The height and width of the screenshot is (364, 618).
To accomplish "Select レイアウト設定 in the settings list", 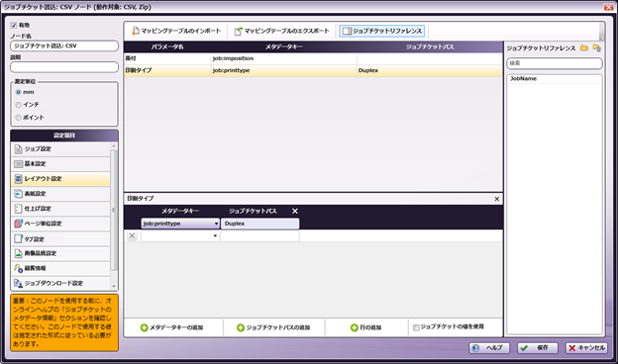I will 60,179.
